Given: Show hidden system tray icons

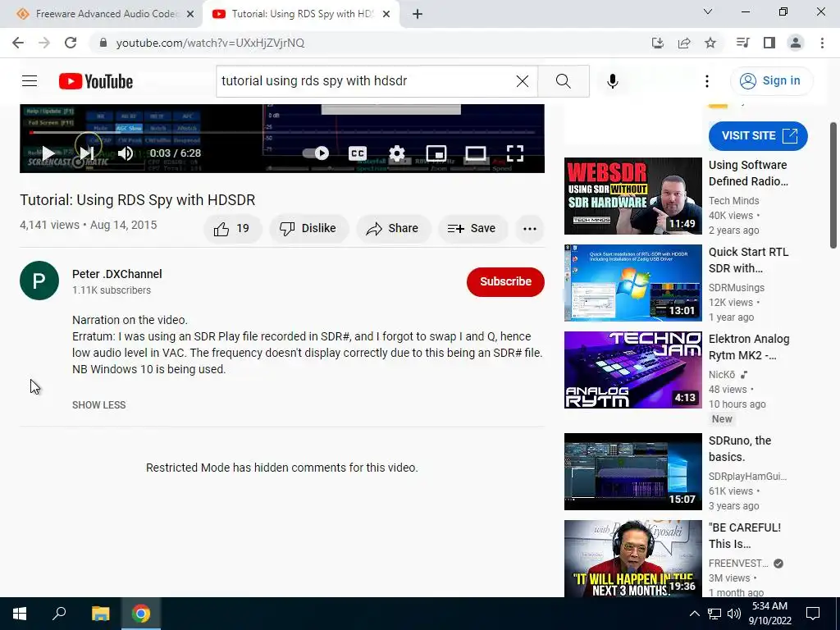Looking at the screenshot, I should 694,614.
